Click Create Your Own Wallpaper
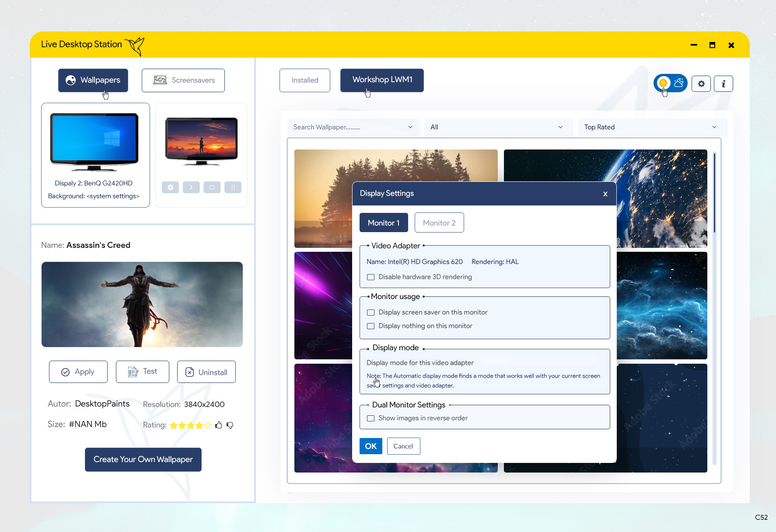Screen dimensions: 776x532 143,459
